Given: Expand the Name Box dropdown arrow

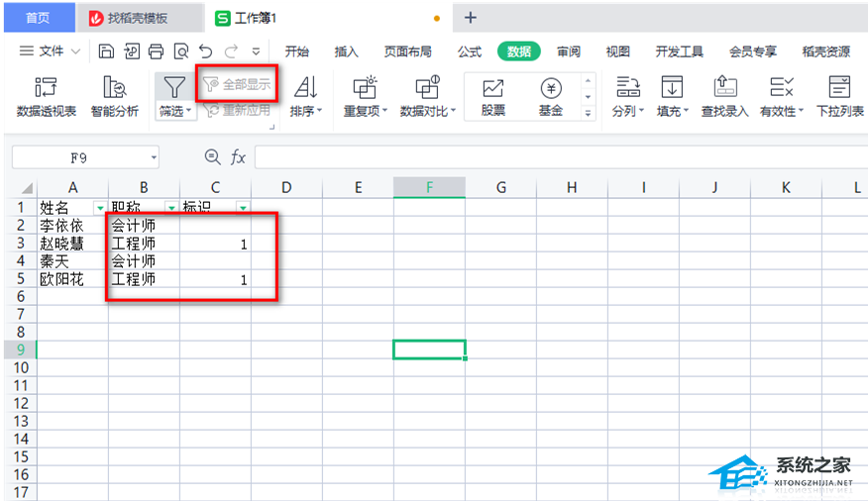Looking at the screenshot, I should coord(154,157).
